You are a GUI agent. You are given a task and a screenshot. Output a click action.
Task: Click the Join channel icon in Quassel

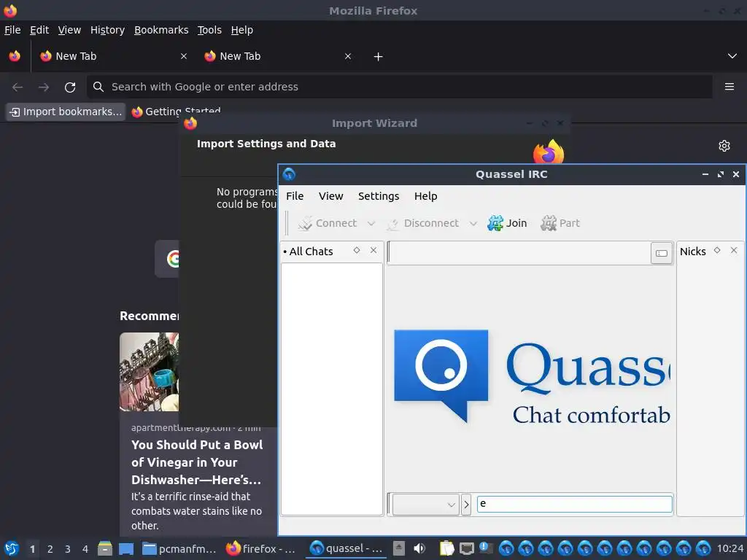click(x=495, y=223)
